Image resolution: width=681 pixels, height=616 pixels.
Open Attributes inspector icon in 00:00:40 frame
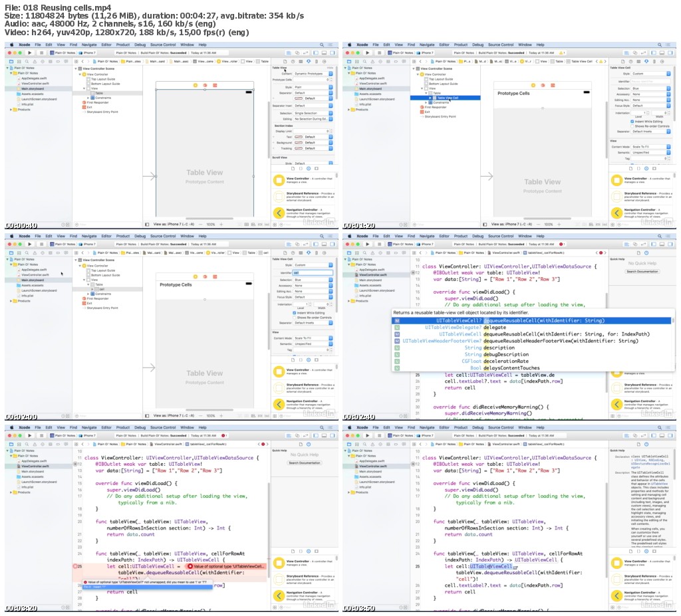(309, 62)
